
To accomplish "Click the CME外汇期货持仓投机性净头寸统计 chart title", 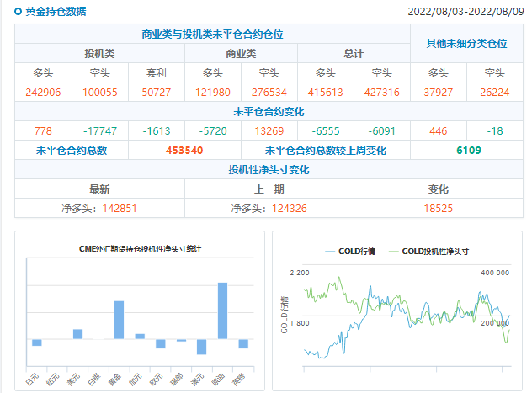I will (140, 249).
